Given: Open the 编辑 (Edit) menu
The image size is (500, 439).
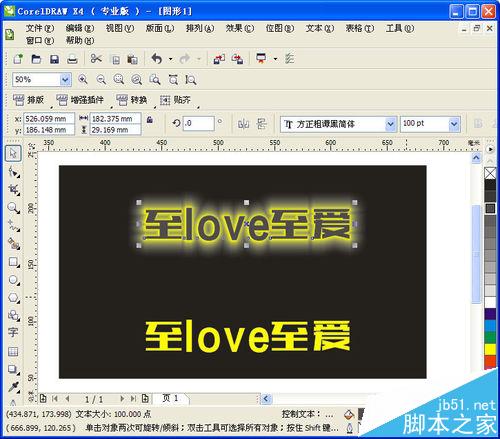Looking at the screenshot, I should (80, 28).
